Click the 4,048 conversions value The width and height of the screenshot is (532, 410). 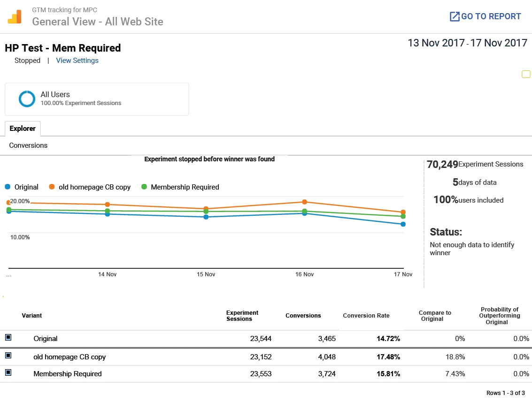point(327,357)
